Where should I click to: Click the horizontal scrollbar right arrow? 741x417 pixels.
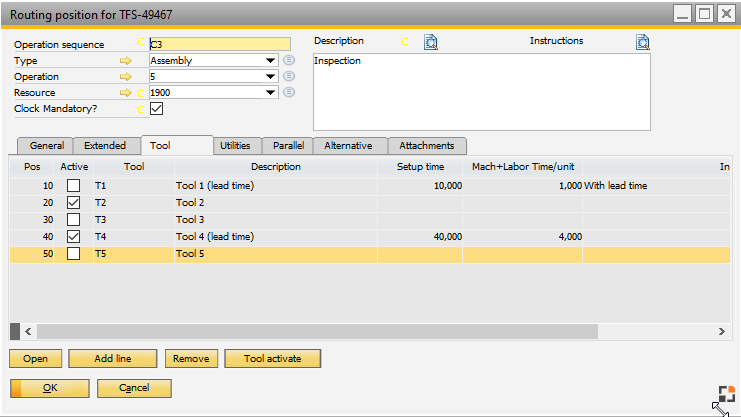point(721,331)
